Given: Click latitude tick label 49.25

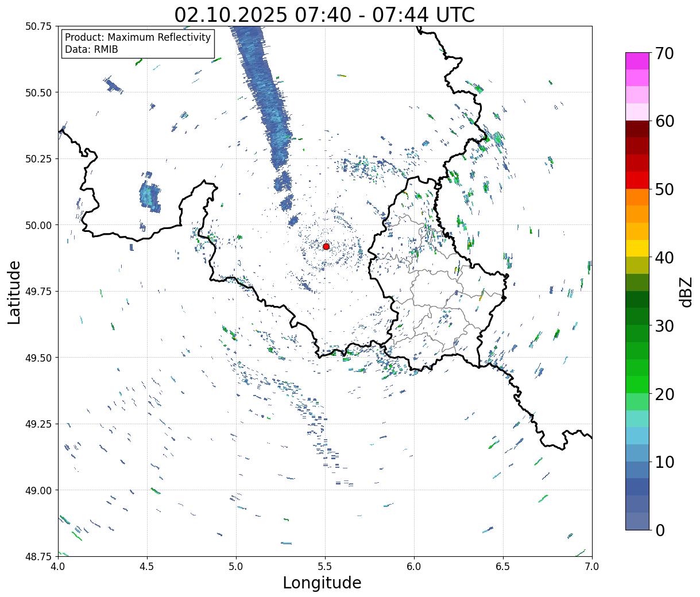Looking at the screenshot, I should 38,424.
